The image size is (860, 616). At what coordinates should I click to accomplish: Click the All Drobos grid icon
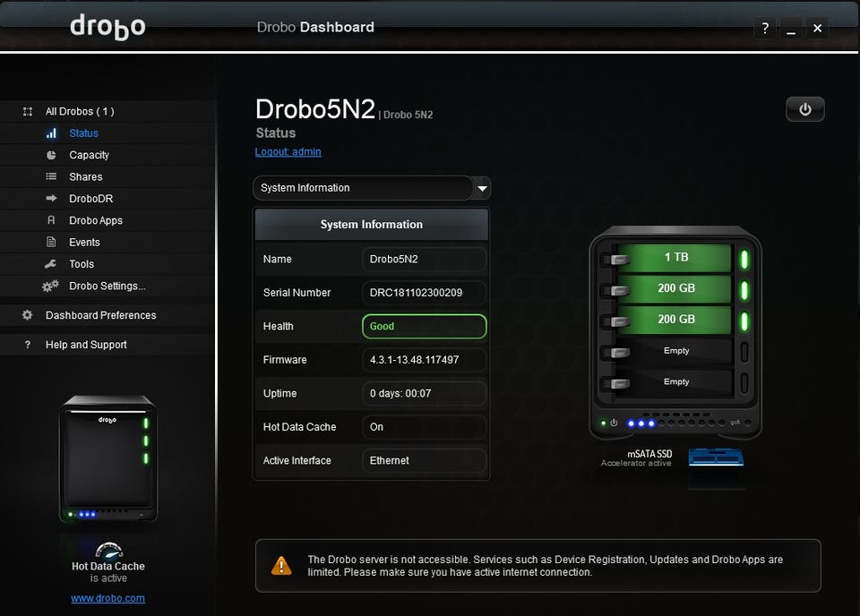(28, 112)
